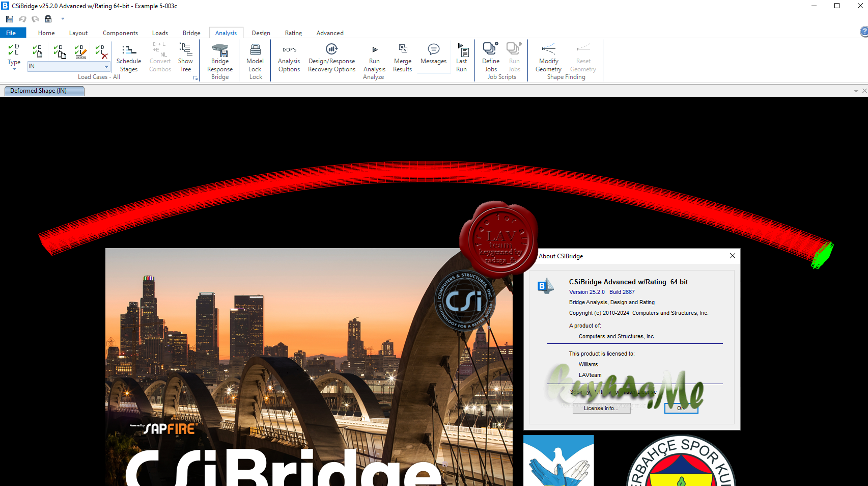Open analysis Messages
The height and width of the screenshot is (486, 868).
[x=433, y=53]
